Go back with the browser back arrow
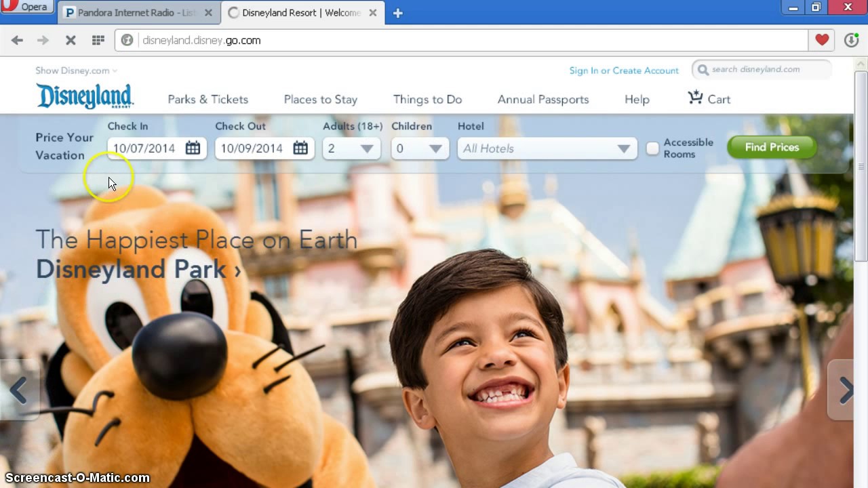 tap(17, 41)
